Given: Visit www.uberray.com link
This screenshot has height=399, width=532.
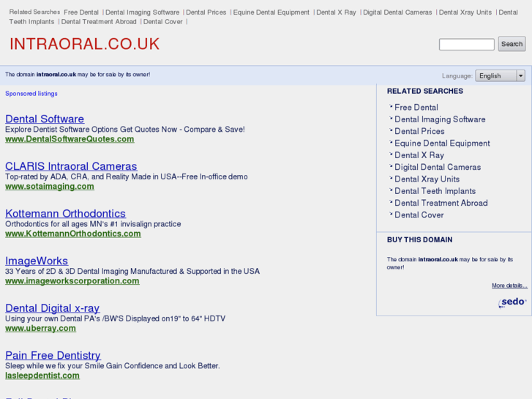Looking at the screenshot, I should click(x=40, y=329).
